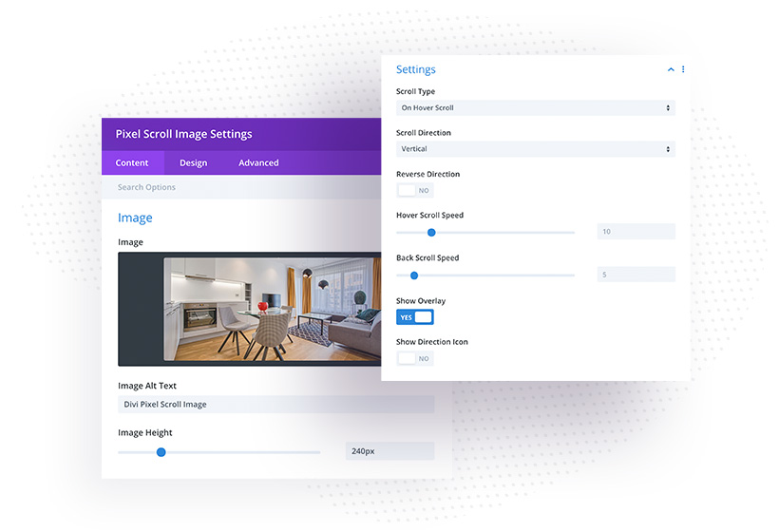Click the Image Height label
Screen dimensions: 779x532
(x=145, y=432)
